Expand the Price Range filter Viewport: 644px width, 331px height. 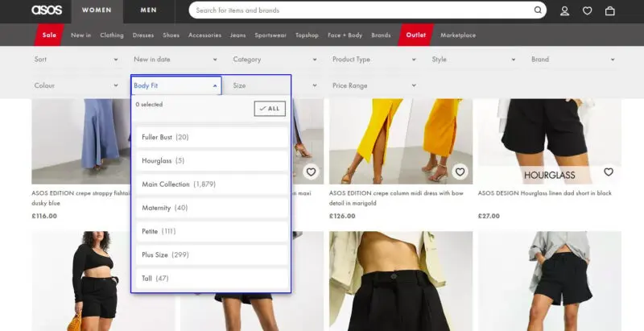pyautogui.click(x=374, y=85)
